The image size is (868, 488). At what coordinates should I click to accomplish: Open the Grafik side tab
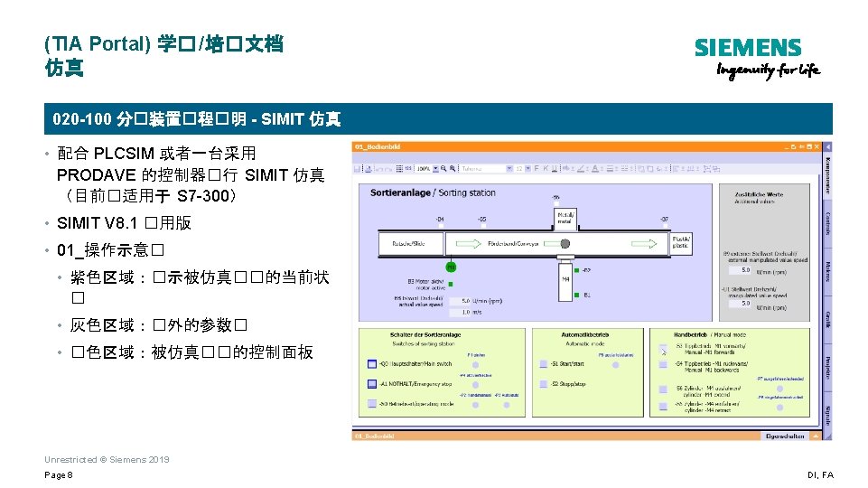pyautogui.click(x=827, y=320)
